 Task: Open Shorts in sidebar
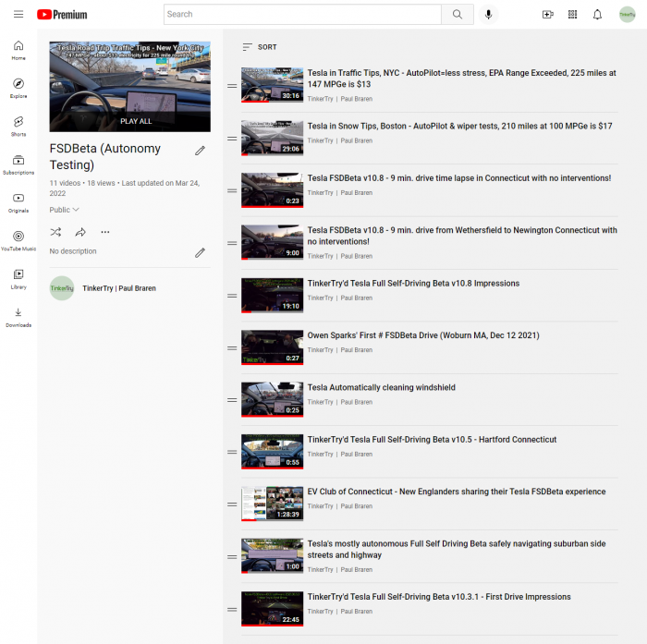[x=18, y=127]
